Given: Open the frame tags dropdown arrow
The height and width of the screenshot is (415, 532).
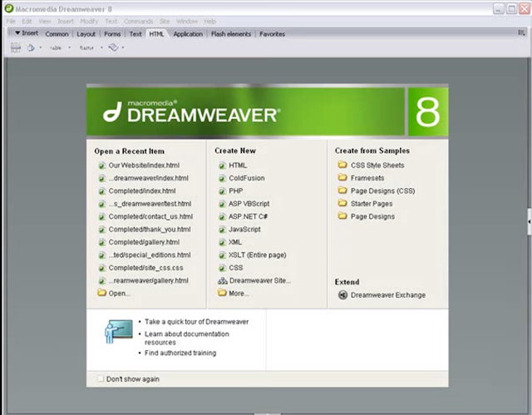Looking at the screenshot, I should [x=101, y=47].
